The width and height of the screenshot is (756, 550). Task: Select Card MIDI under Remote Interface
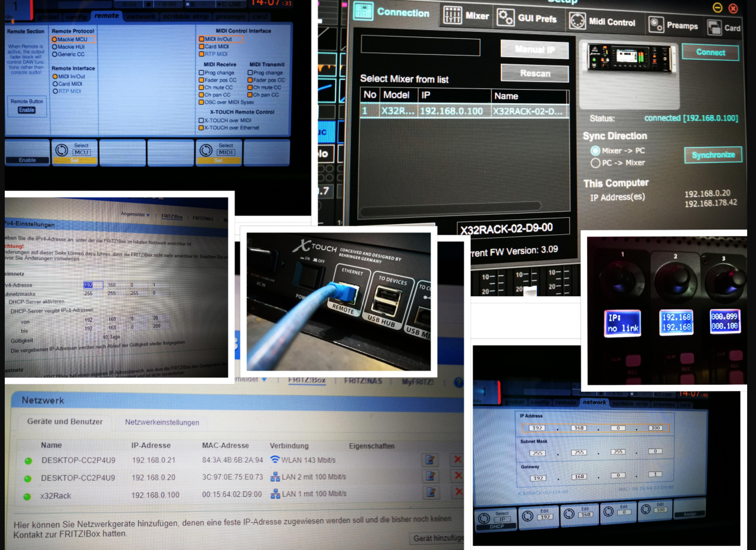point(54,84)
